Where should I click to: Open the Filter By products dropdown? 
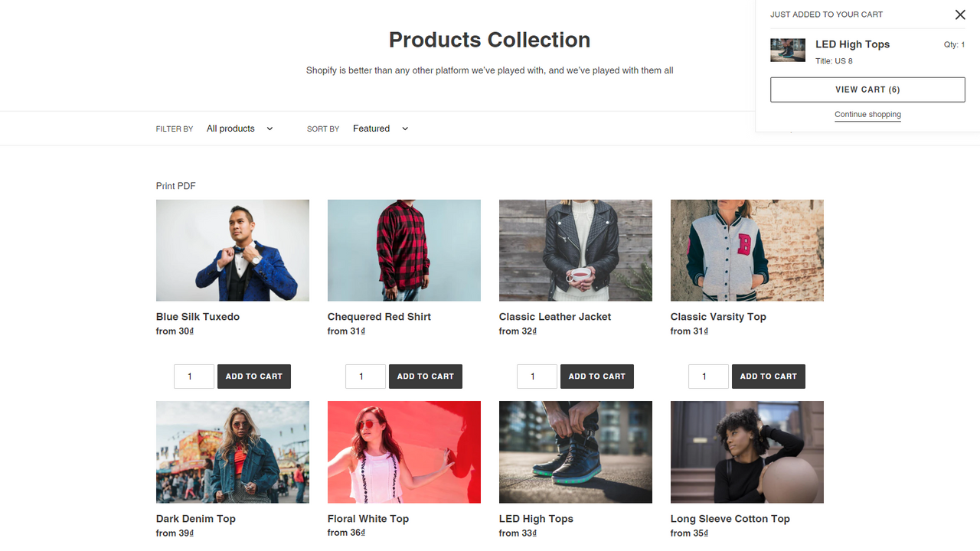point(240,128)
